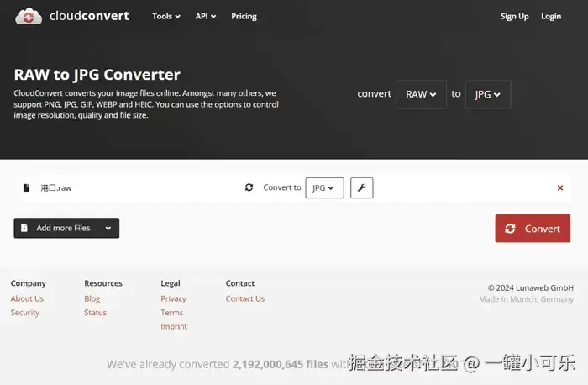Open the Terms footer link
588x385 pixels.
[x=171, y=313]
